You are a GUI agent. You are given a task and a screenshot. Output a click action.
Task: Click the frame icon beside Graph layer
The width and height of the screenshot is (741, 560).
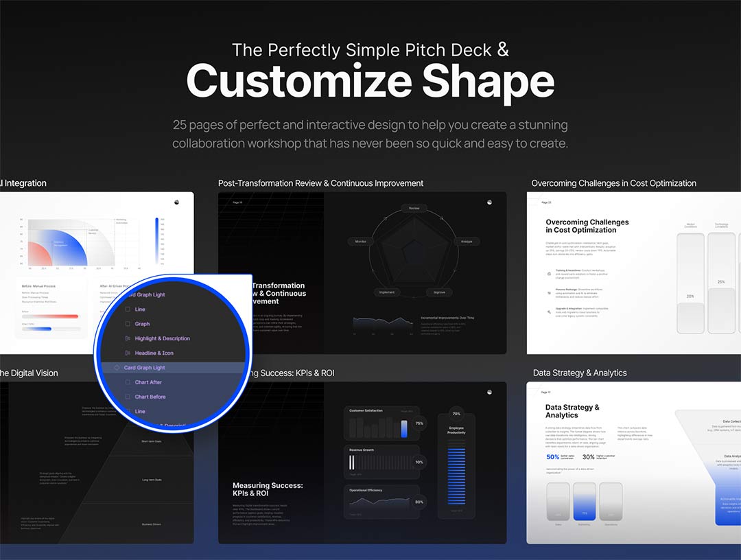[128, 324]
